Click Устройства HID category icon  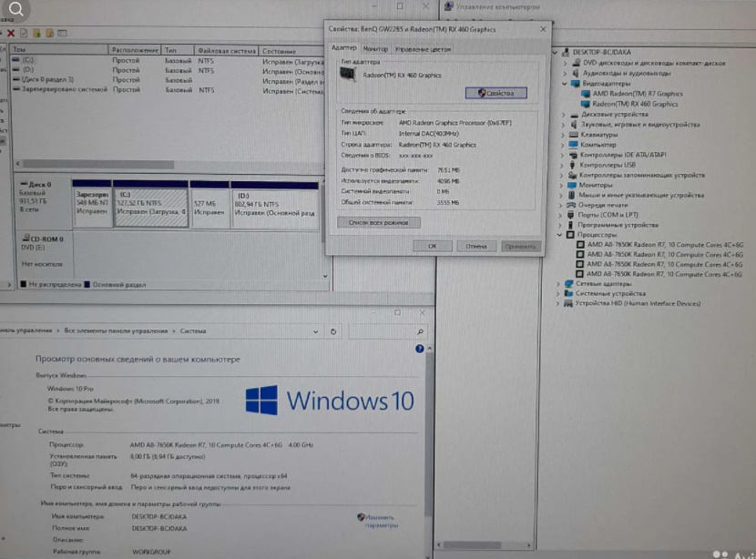(x=568, y=303)
